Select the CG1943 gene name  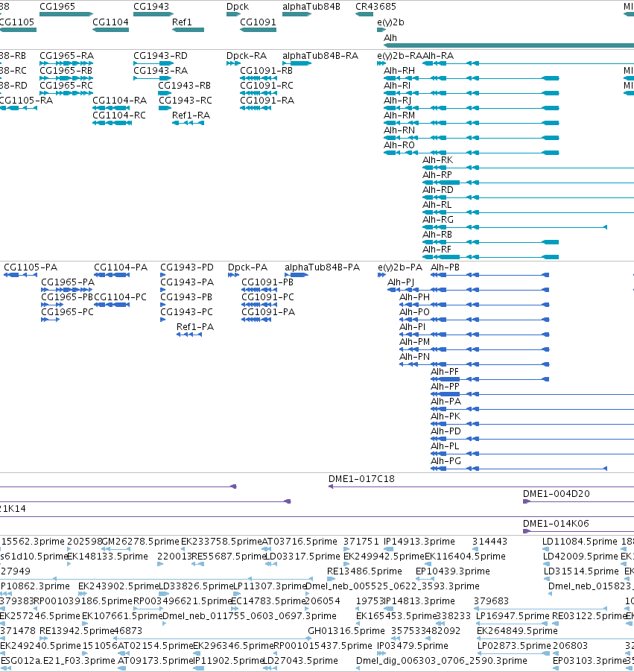point(151,7)
